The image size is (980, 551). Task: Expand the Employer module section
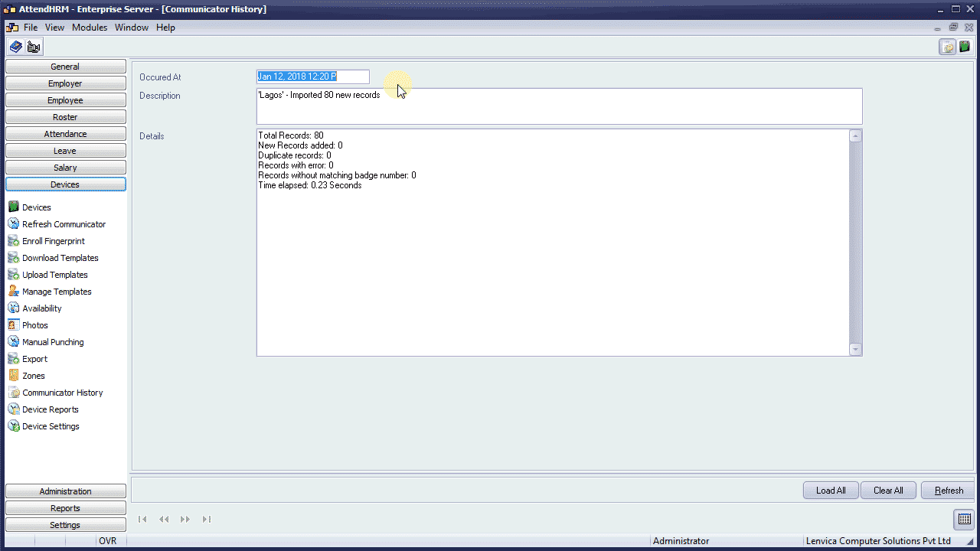pos(65,83)
